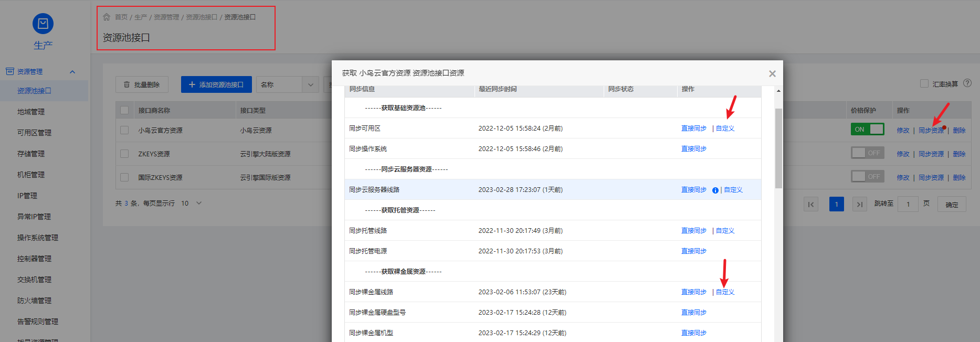Click 同步资源 for 小鸟云官方资源 row

931,131
